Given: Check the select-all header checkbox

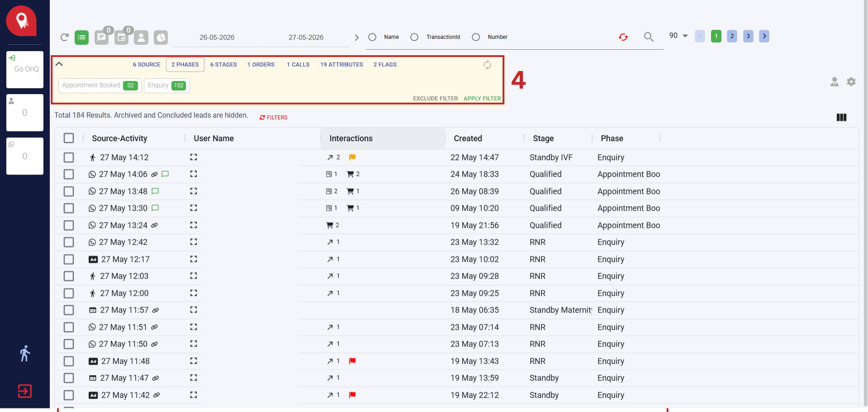Looking at the screenshot, I should [x=69, y=138].
